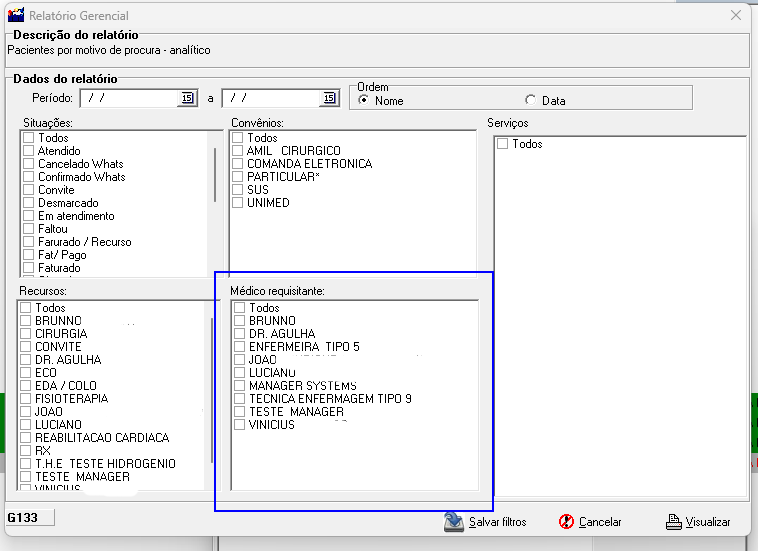This screenshot has height=551, width=758.
Task: Check the TECNICA ENFERMAGEM TIPO 9 checkbox
Action: click(239, 399)
